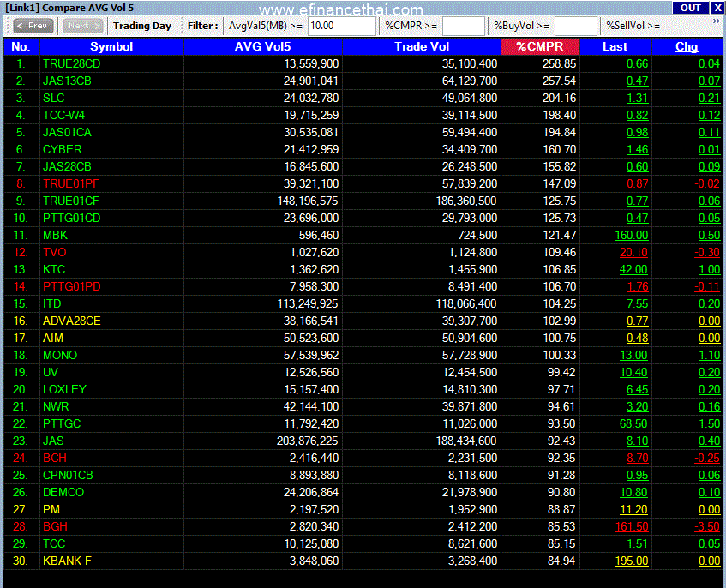
Task: Select the TCC symbol in row 29
Action: (54, 543)
